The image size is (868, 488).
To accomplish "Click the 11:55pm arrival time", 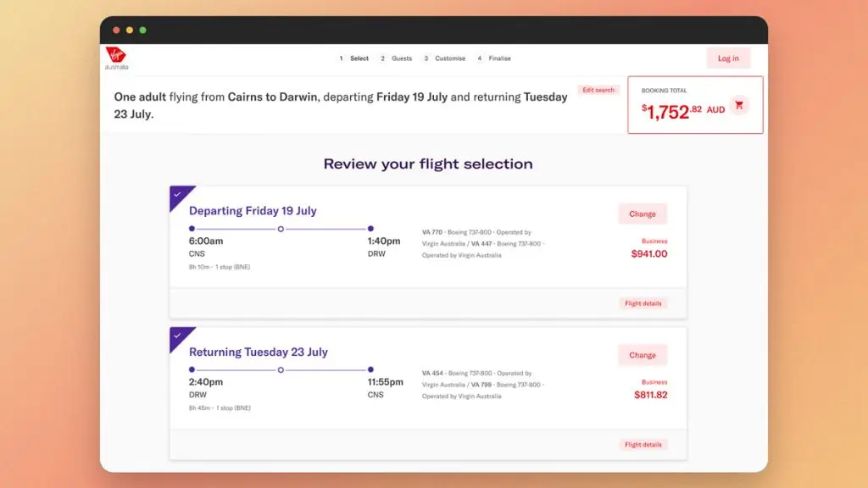I will [x=386, y=382].
